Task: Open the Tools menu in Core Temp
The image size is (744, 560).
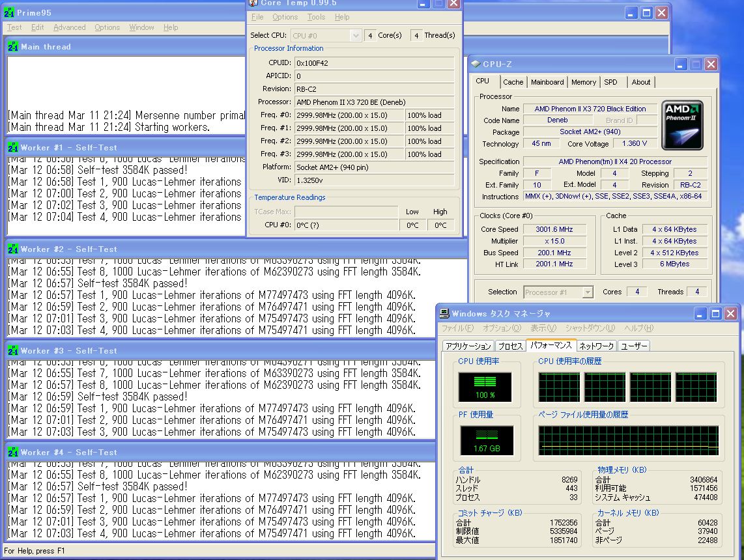Action: tap(316, 17)
